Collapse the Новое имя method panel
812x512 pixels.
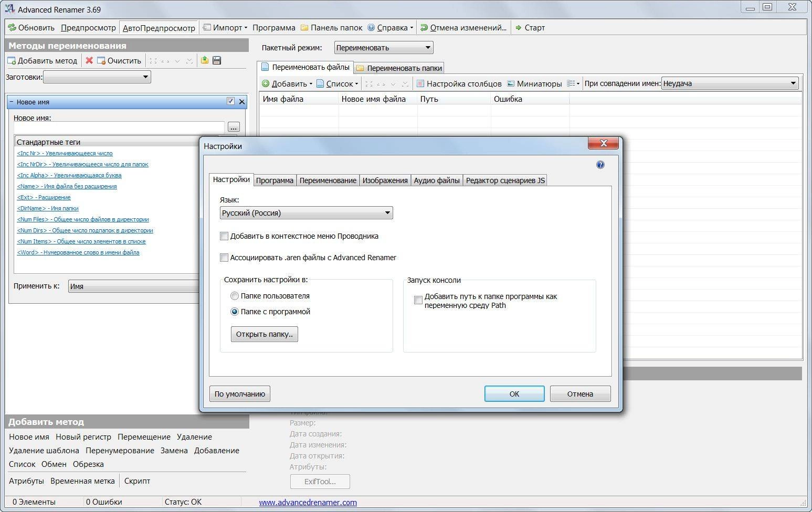(11, 102)
